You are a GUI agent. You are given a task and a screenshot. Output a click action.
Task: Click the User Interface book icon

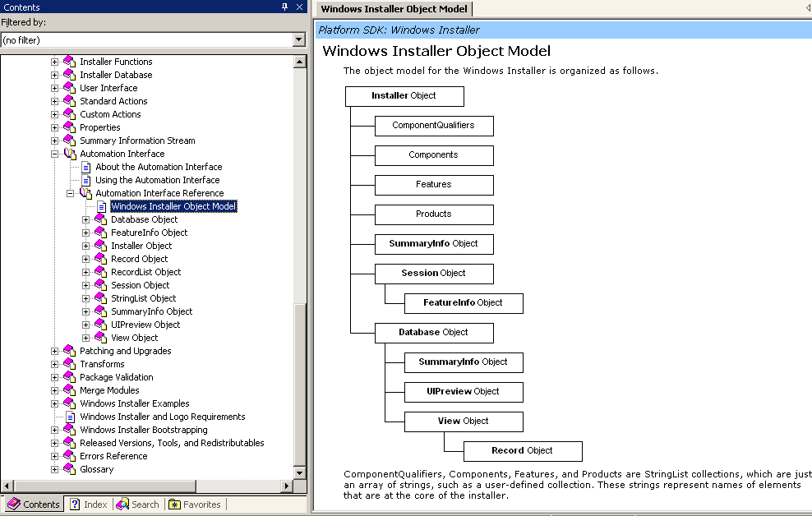coord(69,88)
